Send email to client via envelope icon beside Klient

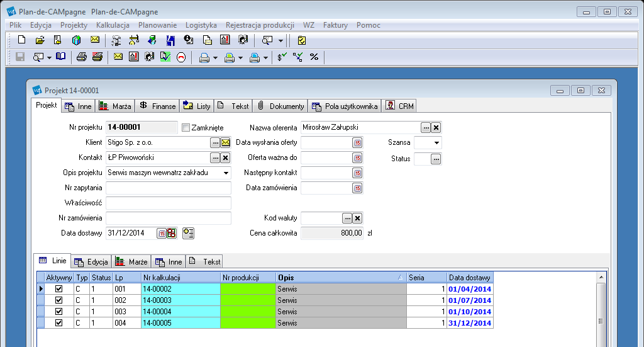point(226,143)
